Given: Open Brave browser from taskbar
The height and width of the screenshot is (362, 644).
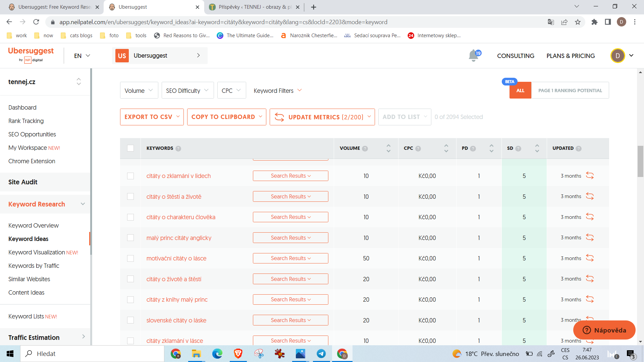Looking at the screenshot, I should 238,354.
